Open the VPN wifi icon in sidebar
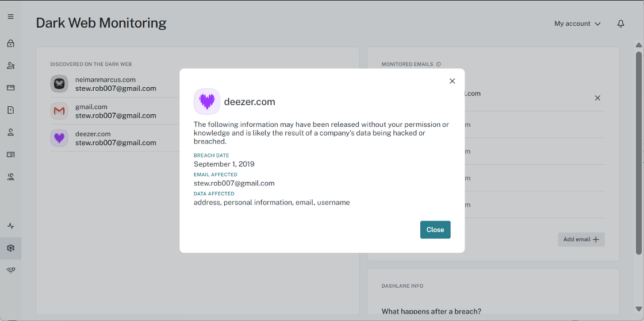Screen dimensions: 644x321 10,270
